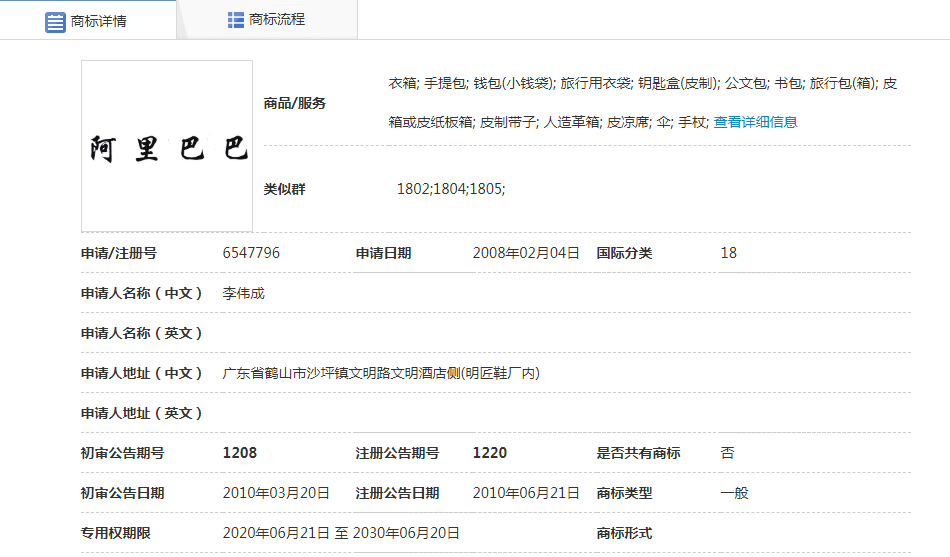The image size is (950, 557).
Task: Click the international class value 18
Action: click(728, 253)
